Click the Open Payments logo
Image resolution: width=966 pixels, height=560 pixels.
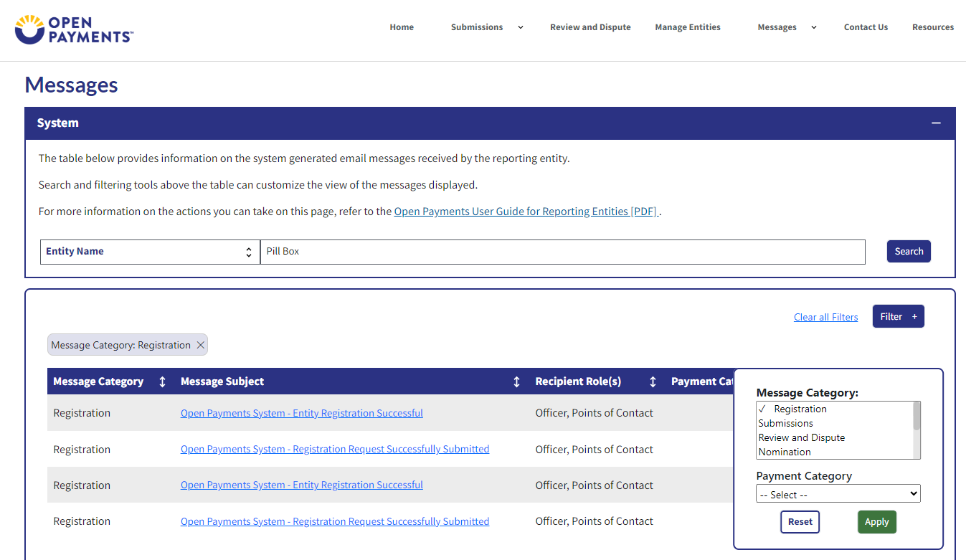coord(74,29)
